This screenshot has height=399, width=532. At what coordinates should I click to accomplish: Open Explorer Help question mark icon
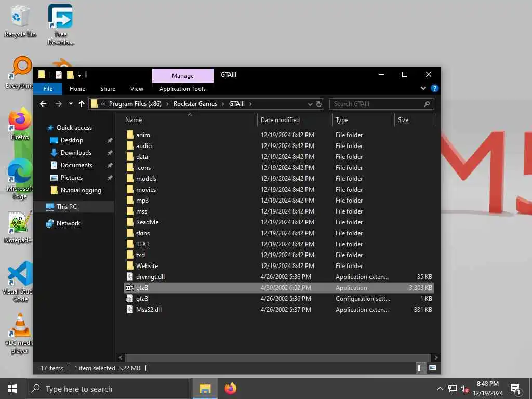pos(434,88)
